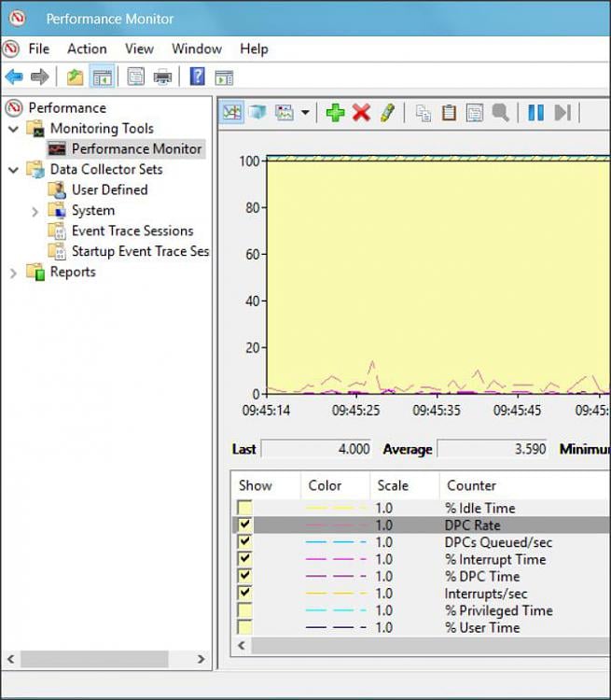This screenshot has width=611, height=700.
Task: Click the View Current Activity graph icon
Action: click(x=231, y=112)
